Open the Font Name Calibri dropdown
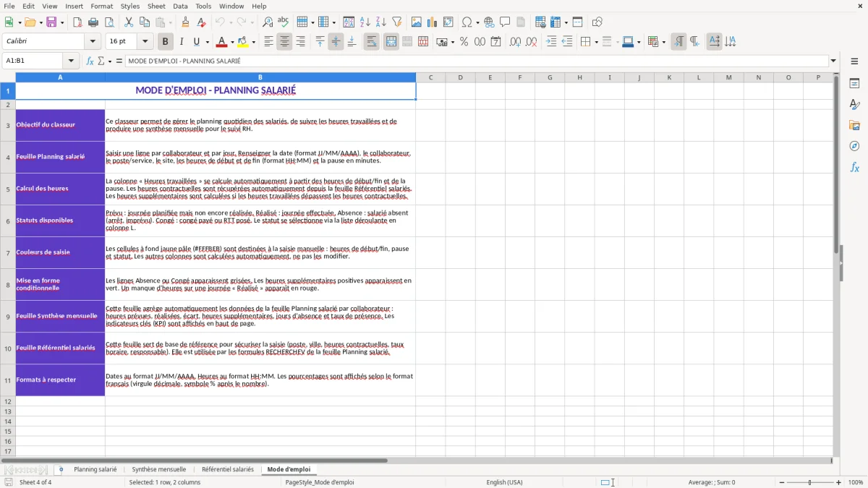The image size is (868, 488). click(93, 42)
